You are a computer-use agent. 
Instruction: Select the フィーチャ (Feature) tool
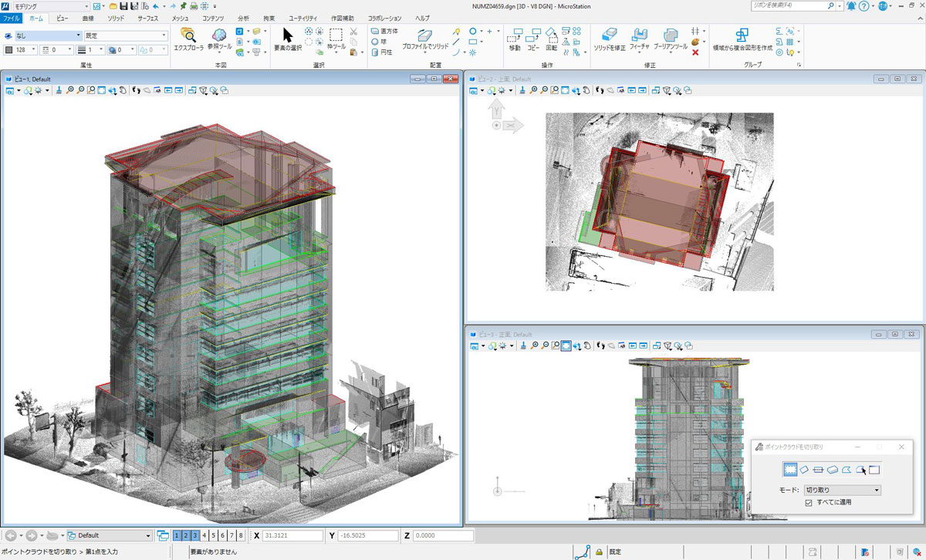[639, 37]
